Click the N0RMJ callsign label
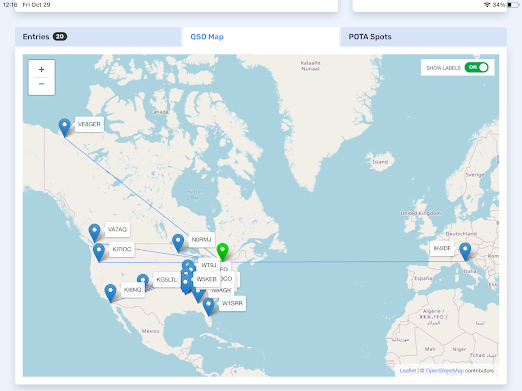 [201, 240]
